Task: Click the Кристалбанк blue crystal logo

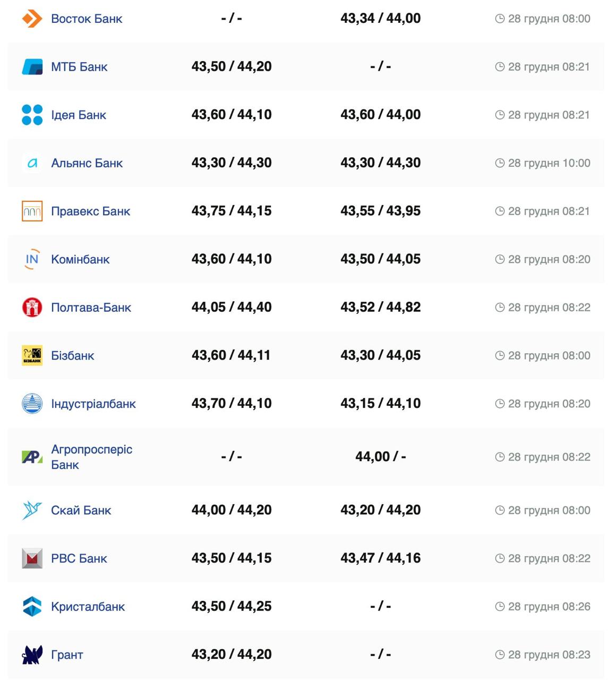Action: coord(32,607)
